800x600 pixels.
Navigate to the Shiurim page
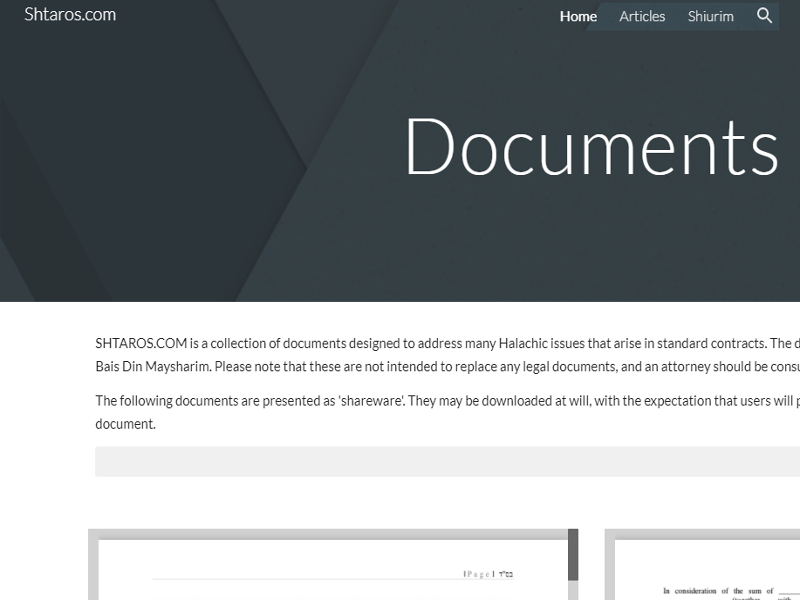[710, 16]
